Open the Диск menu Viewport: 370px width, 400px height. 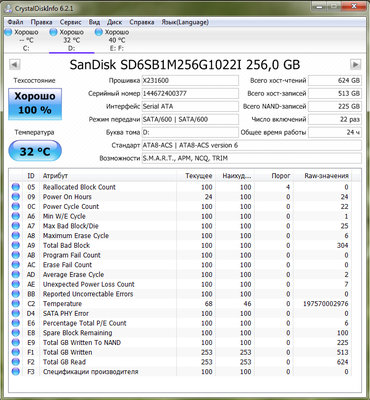(x=114, y=22)
